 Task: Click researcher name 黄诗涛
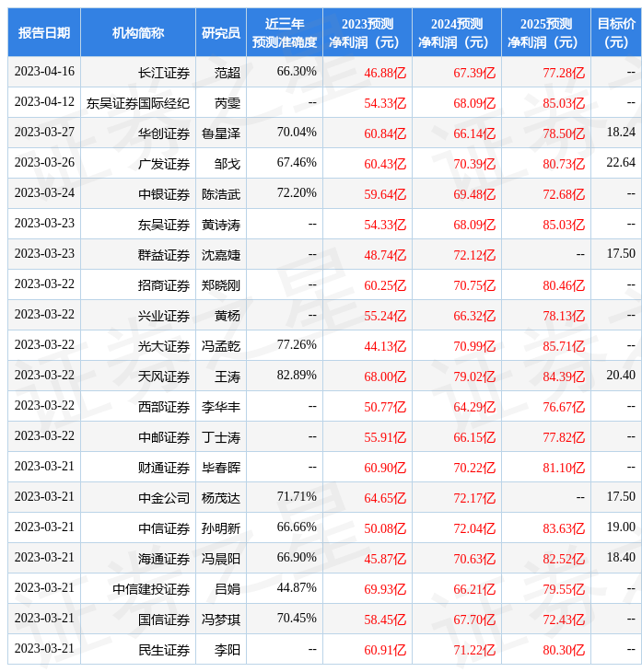tap(221, 225)
